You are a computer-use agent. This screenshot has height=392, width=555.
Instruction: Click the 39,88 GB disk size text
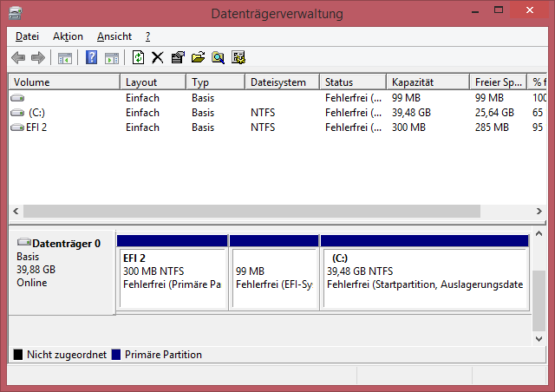(36, 270)
